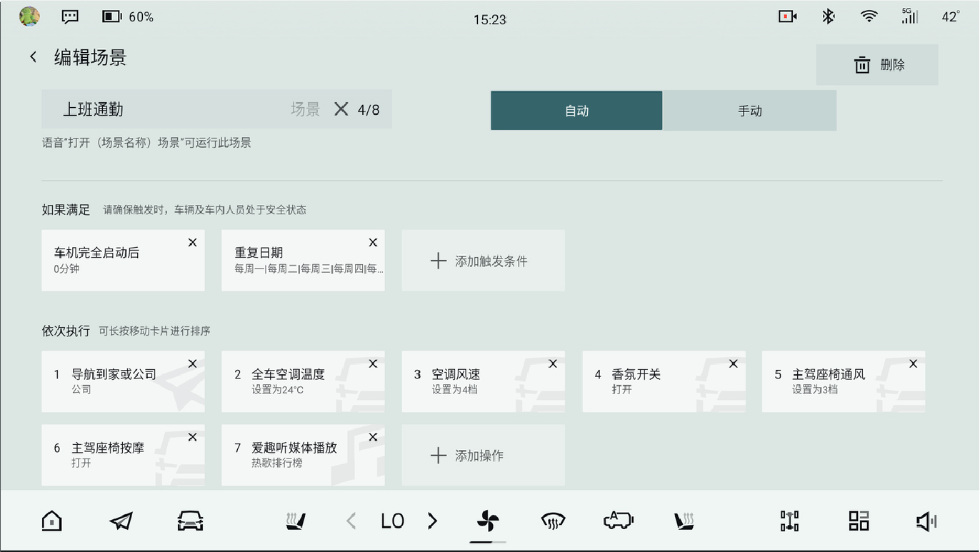Open the app grid icon
This screenshot has width=980, height=552.
[x=859, y=521]
